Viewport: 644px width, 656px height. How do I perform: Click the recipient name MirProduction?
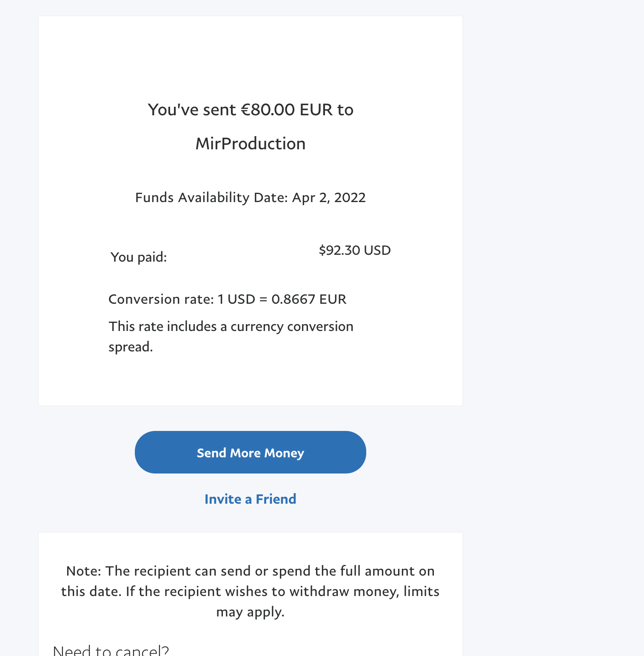point(250,144)
